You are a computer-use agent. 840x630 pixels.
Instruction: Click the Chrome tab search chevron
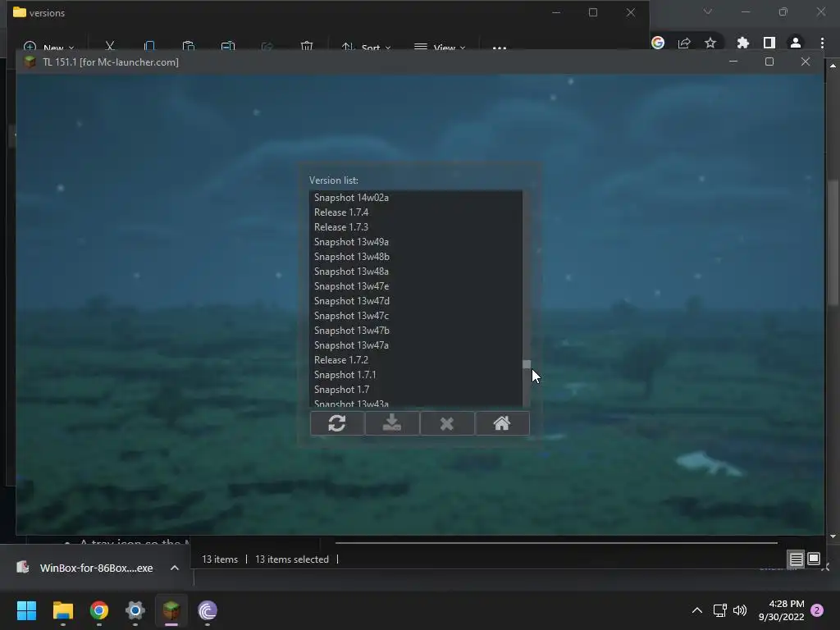[708, 11]
